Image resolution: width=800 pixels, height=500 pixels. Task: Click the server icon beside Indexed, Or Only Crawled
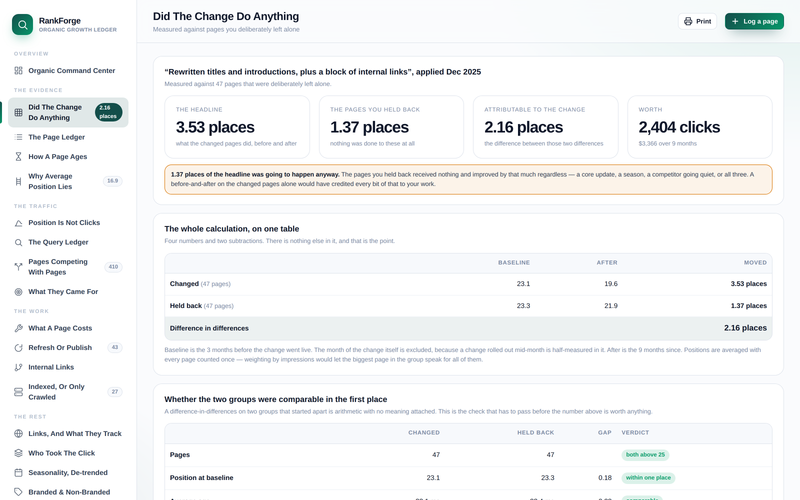point(18,392)
